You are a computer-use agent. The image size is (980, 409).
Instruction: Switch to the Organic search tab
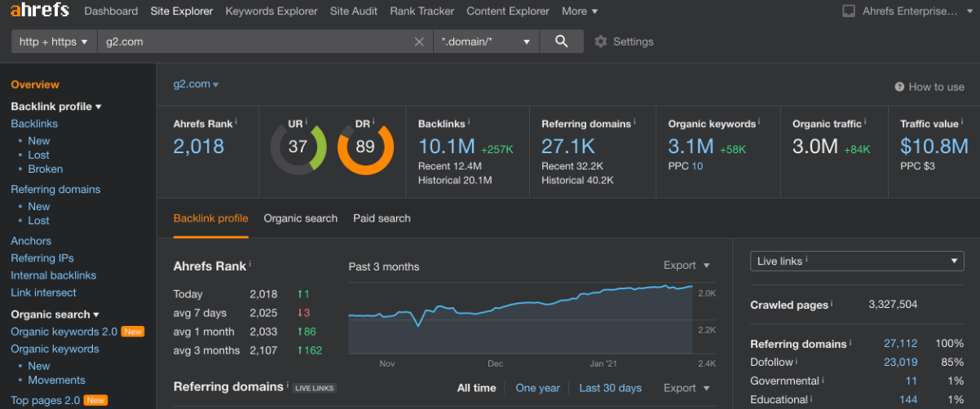pos(300,218)
